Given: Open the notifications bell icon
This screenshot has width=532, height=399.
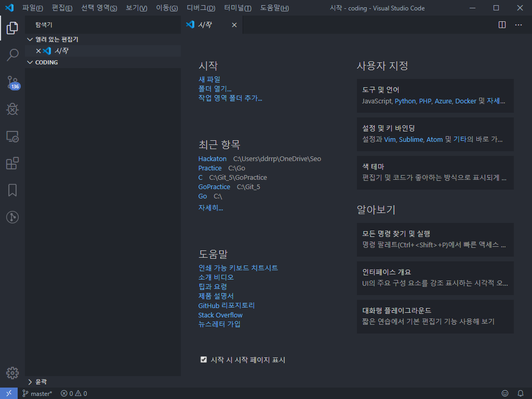Looking at the screenshot, I should point(521,393).
